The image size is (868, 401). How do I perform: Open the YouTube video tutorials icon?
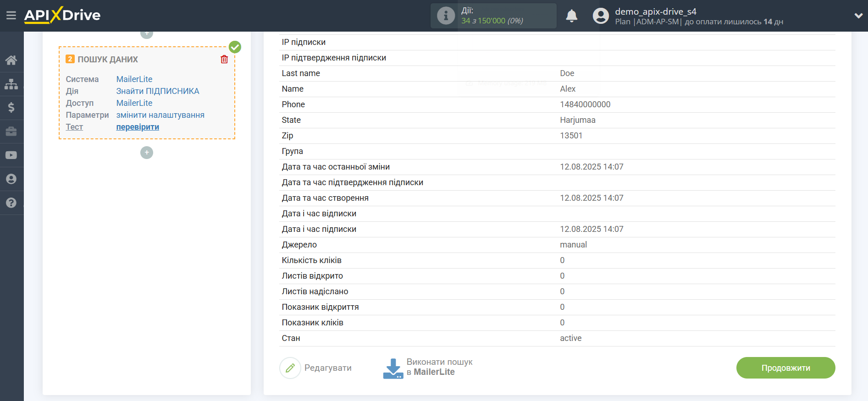pyautogui.click(x=11, y=155)
